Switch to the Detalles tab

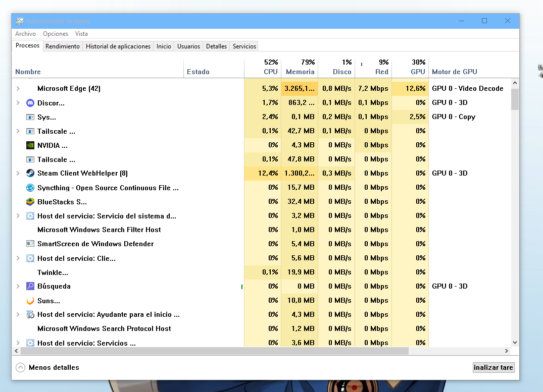click(216, 46)
